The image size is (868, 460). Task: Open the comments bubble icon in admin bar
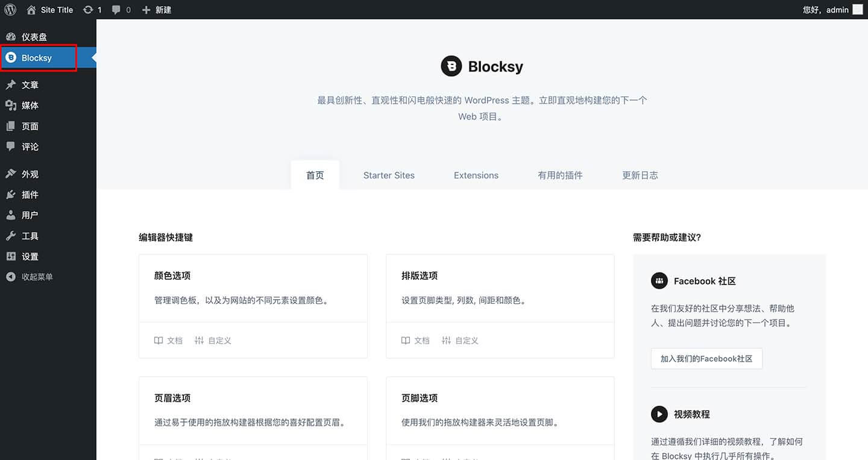[x=116, y=10]
